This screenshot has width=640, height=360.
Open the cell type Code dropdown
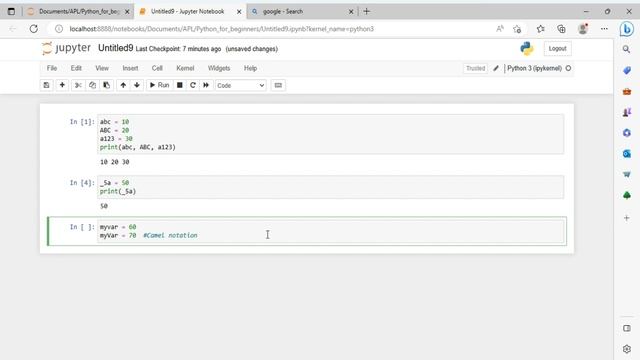click(241, 85)
